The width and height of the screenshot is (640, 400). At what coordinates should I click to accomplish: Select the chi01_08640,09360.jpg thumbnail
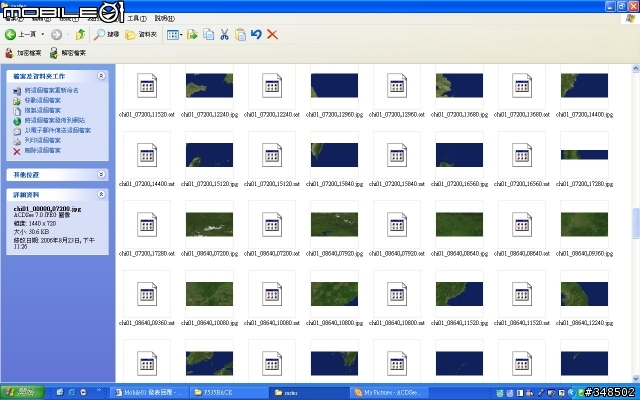pos(584,224)
